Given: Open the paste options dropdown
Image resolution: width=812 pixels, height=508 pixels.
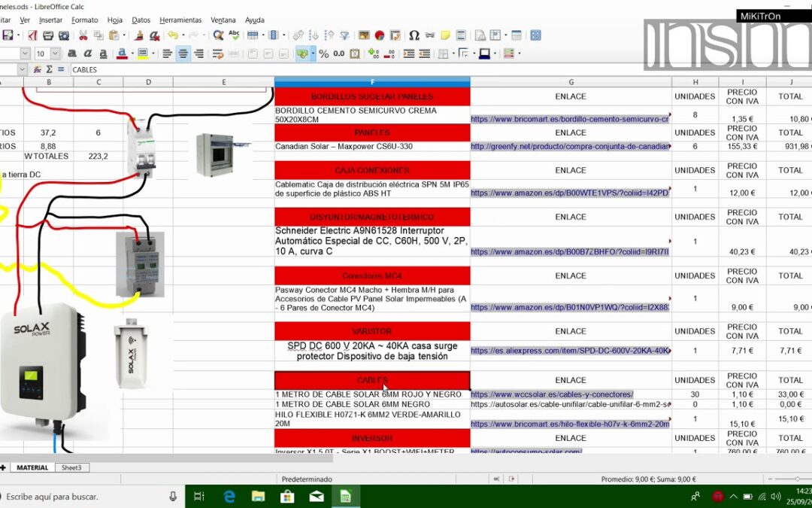Looking at the screenshot, I should click(x=123, y=35).
